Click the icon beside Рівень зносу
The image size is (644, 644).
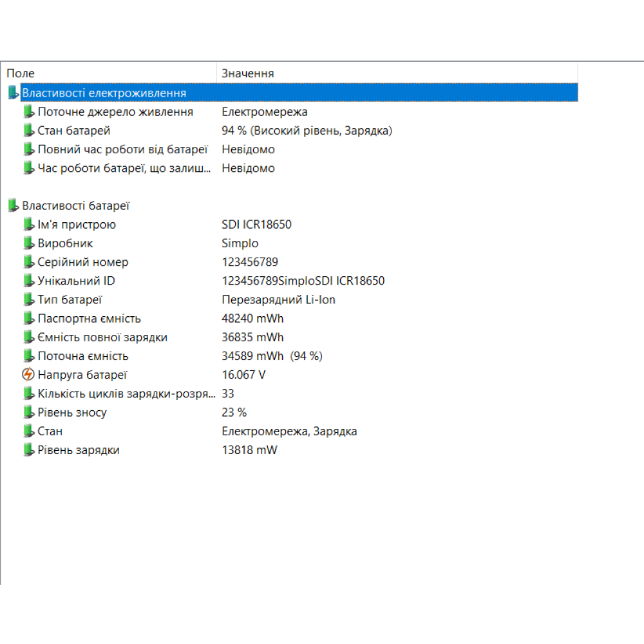(x=28, y=412)
